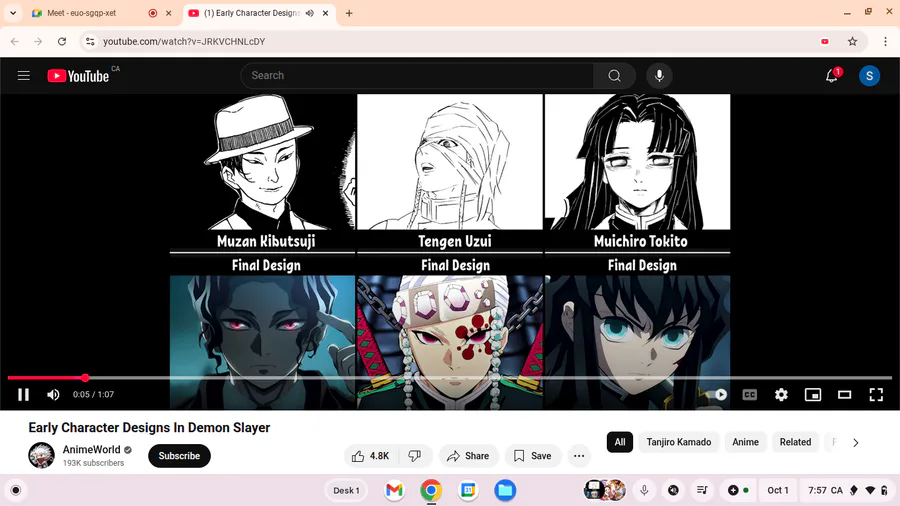Click the red scrubber handle

85,378
